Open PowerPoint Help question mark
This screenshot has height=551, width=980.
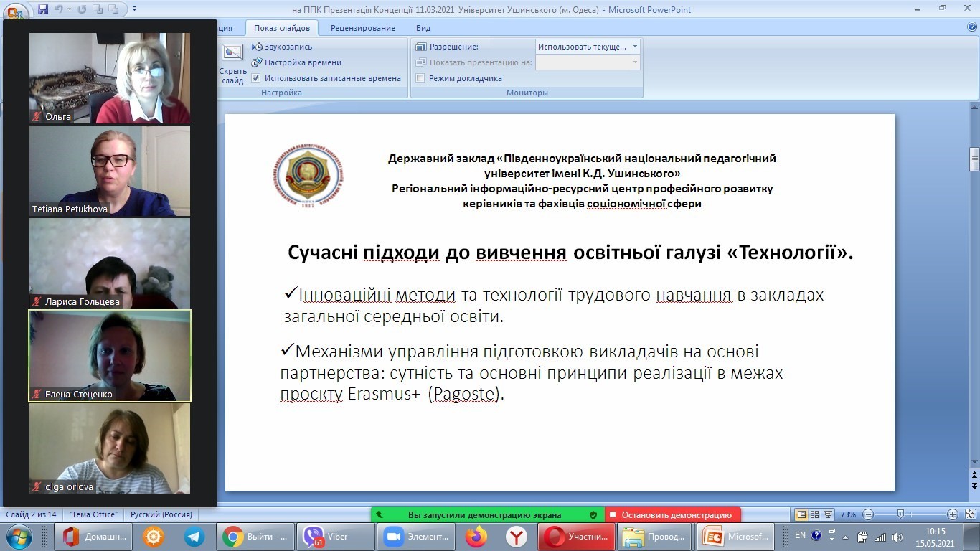[x=972, y=27]
